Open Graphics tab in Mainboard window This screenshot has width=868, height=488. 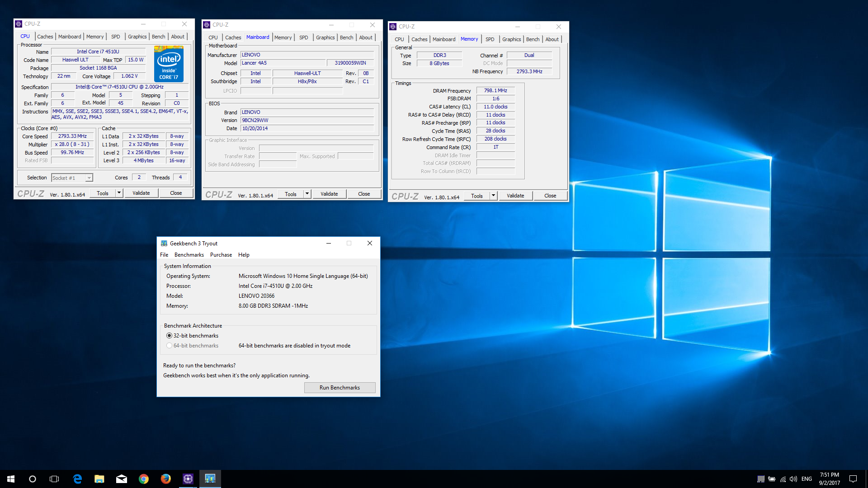(x=325, y=38)
